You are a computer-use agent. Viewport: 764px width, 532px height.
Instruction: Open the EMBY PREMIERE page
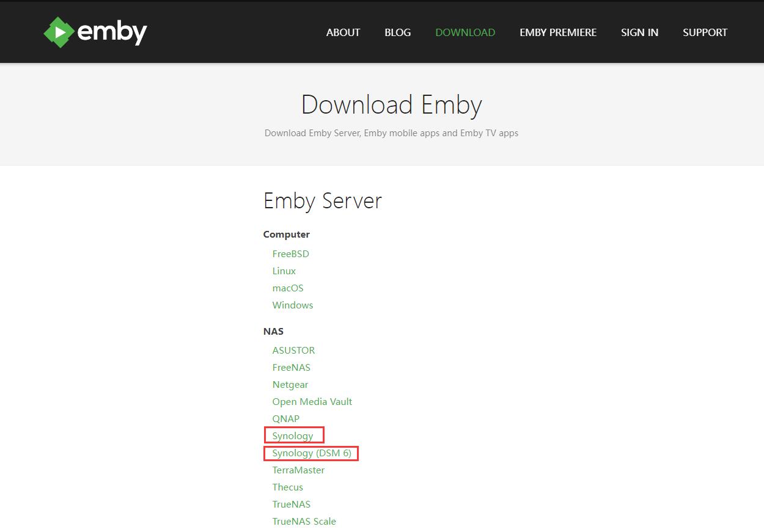(558, 32)
